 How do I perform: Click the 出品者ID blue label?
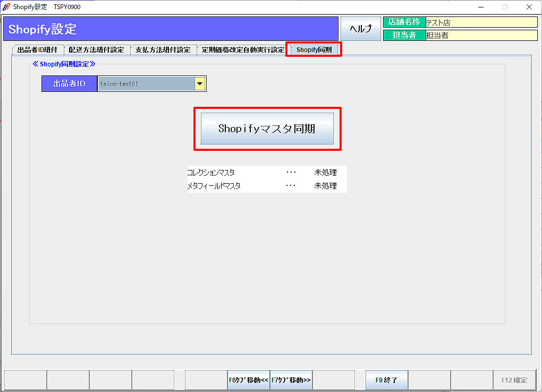tap(69, 83)
